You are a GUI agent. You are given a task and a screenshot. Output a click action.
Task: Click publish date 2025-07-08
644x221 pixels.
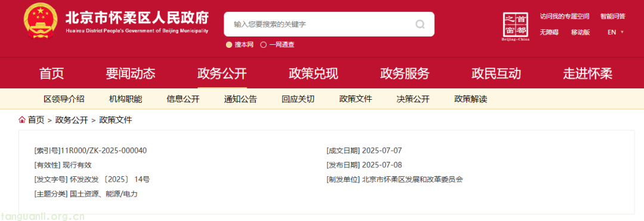[382, 165]
